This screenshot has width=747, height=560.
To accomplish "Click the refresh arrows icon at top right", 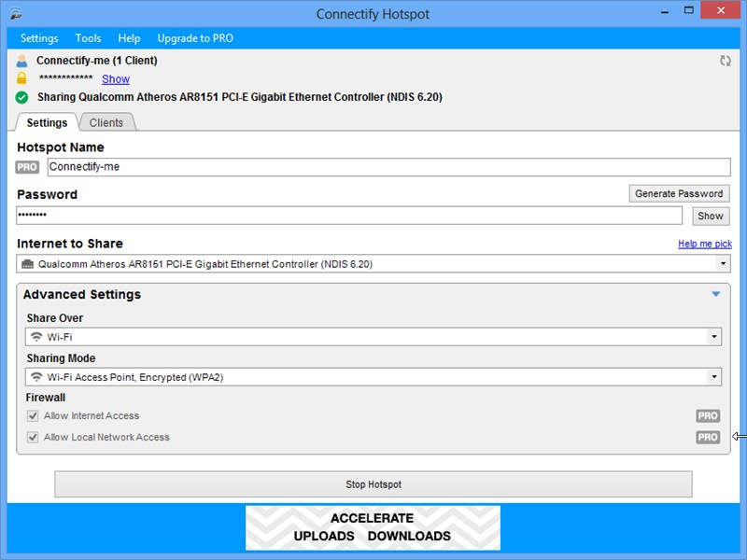I will tap(726, 61).
